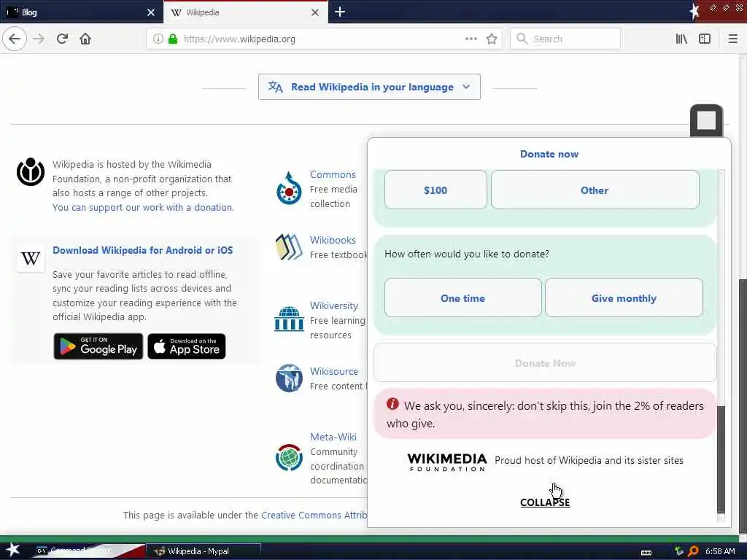Image resolution: width=747 pixels, height=560 pixels.
Task: Click the forward navigation arrow
Action: click(x=39, y=39)
